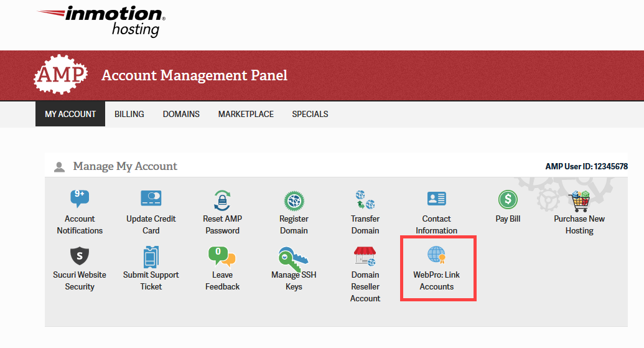The height and width of the screenshot is (348, 644).
Task: Open the WebPro Link Accounts globe icon
Action: (437, 255)
